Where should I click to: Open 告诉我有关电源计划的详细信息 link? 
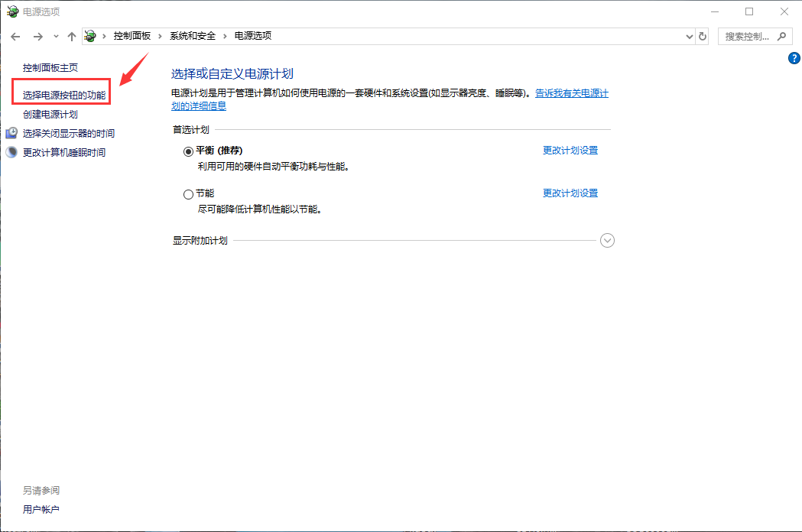tap(572, 93)
